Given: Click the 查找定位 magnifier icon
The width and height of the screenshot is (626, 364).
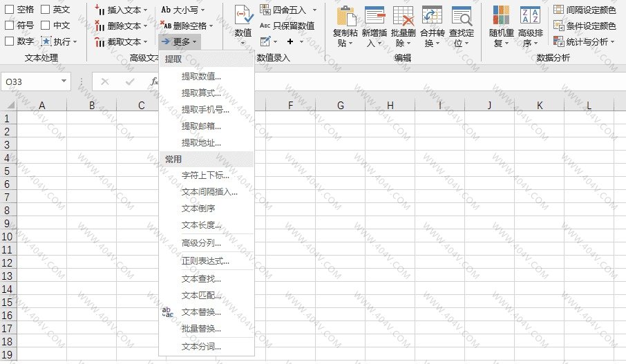Looking at the screenshot, I should pyautogui.click(x=461, y=17).
